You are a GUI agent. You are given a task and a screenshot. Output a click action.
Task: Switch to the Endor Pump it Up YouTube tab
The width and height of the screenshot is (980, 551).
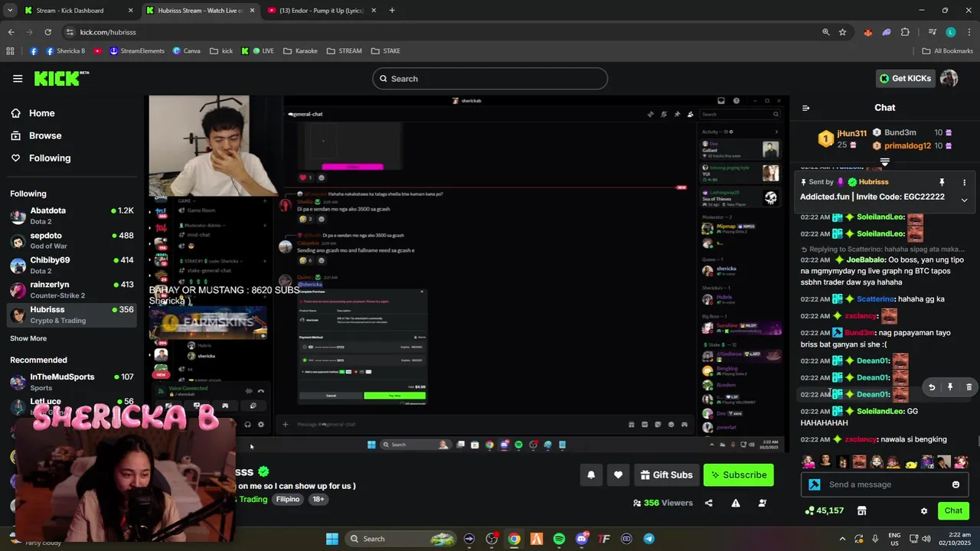point(320,11)
